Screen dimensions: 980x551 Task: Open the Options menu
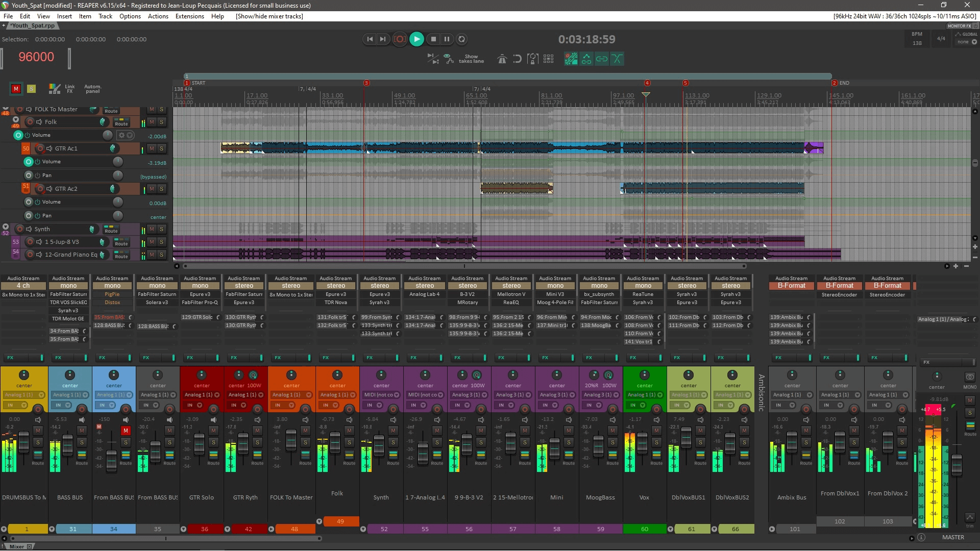(130, 15)
